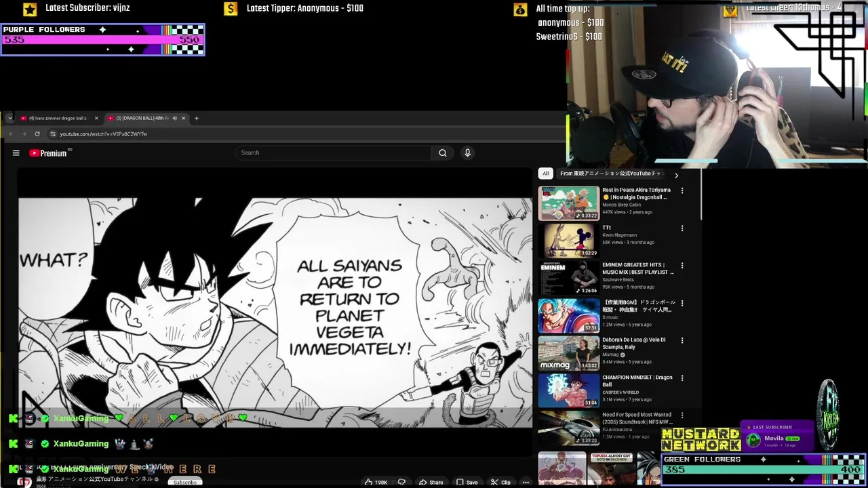Click the all time top tip money bag icon
868x488 pixels.
pos(520,9)
